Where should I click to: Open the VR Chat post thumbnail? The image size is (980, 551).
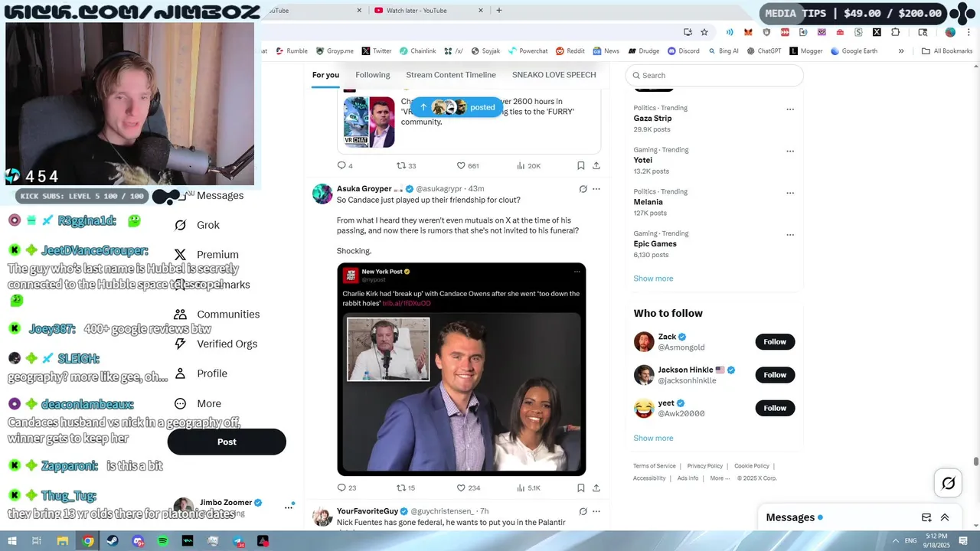(369, 122)
